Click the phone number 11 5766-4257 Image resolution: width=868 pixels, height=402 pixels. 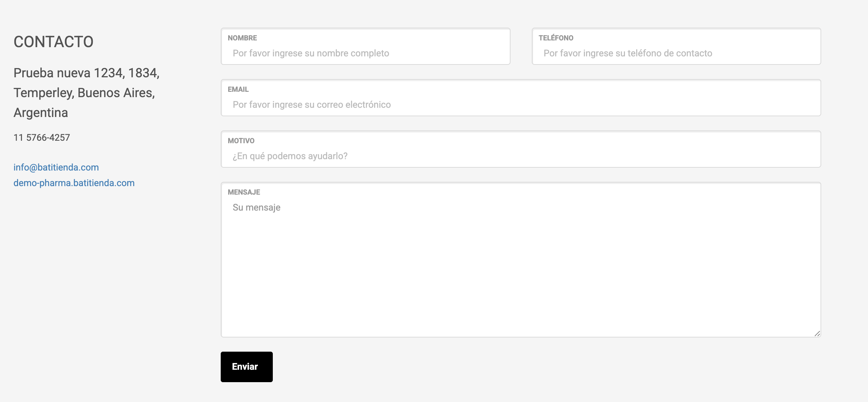(x=42, y=138)
